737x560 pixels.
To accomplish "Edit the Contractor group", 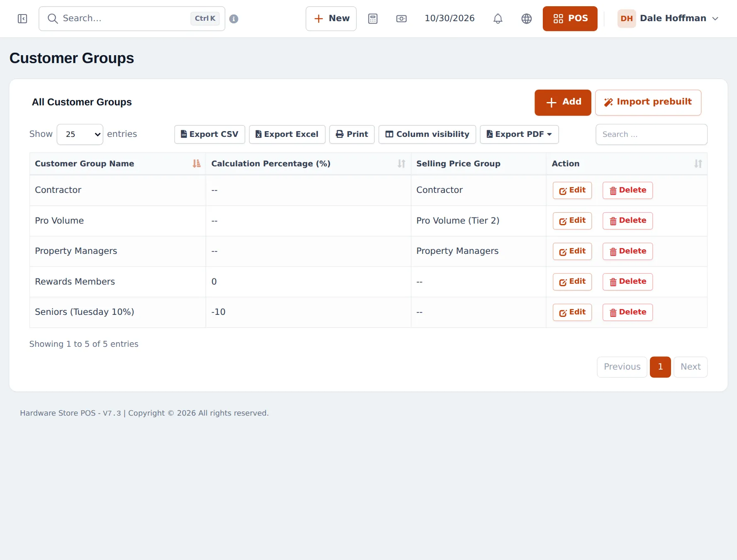I will point(572,190).
